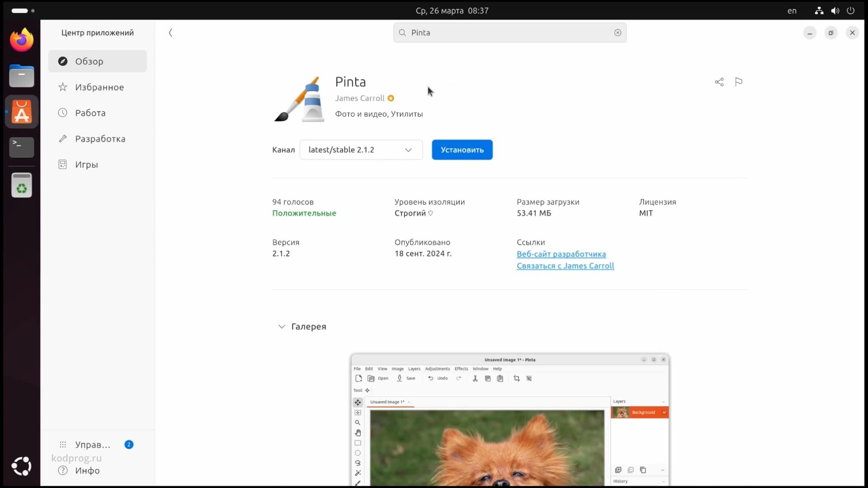Image resolution: width=868 pixels, height=488 pixels.
Task: Click publisher name James Carroll
Action: (x=359, y=98)
